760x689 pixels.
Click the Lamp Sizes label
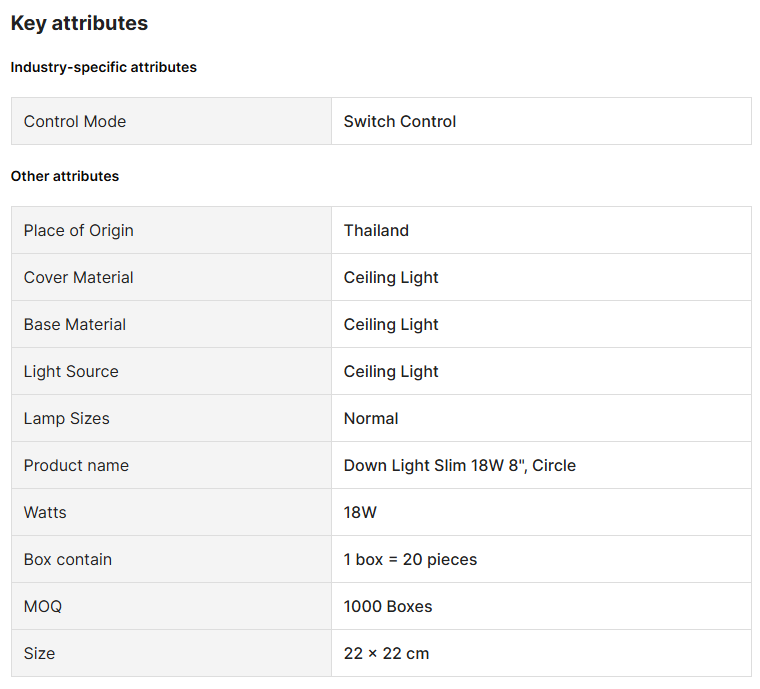coord(67,418)
